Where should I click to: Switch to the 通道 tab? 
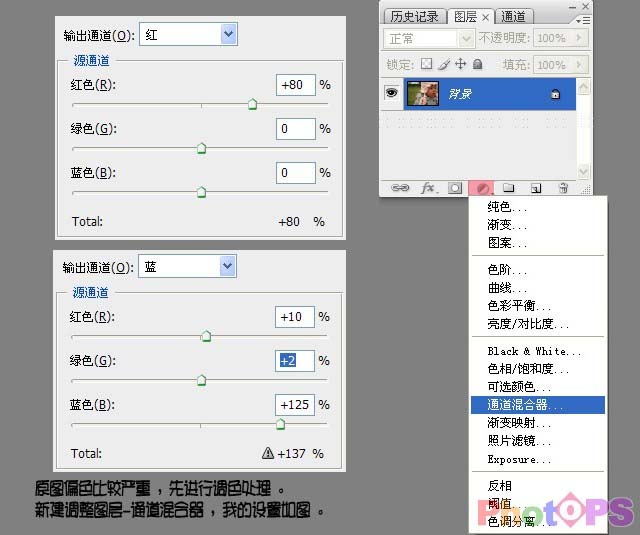click(x=514, y=16)
